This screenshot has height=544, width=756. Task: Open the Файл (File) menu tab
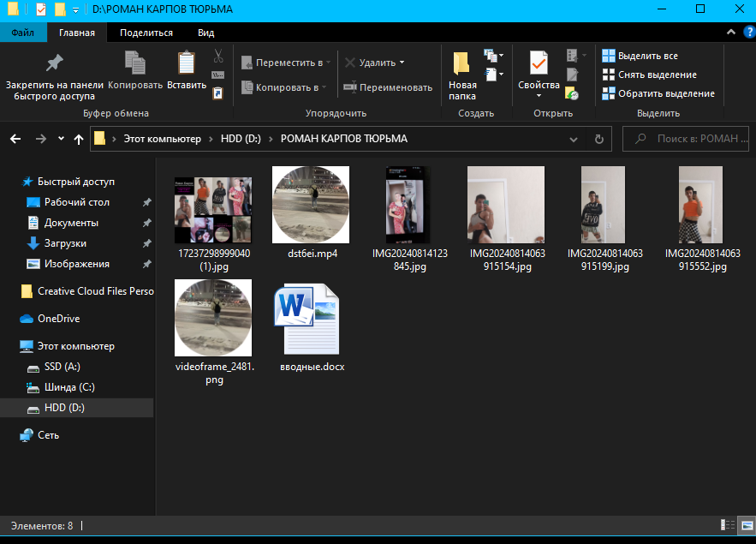[x=22, y=33]
